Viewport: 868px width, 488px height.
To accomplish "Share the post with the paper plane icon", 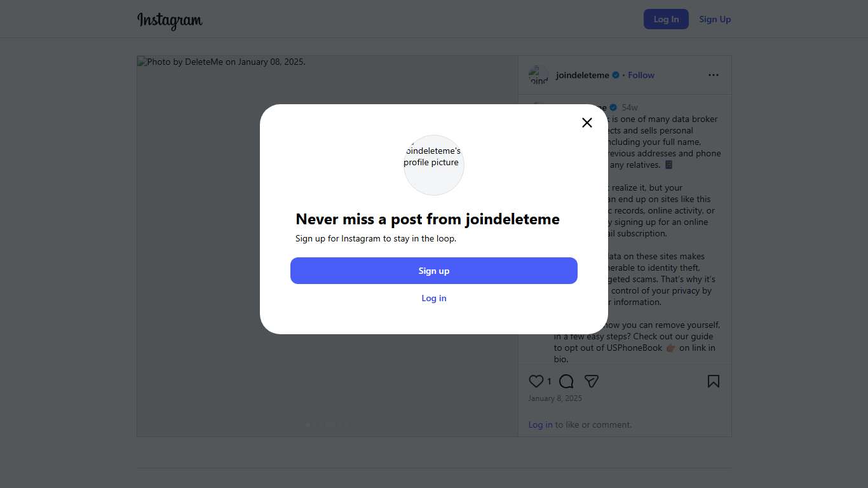I will click(x=592, y=381).
